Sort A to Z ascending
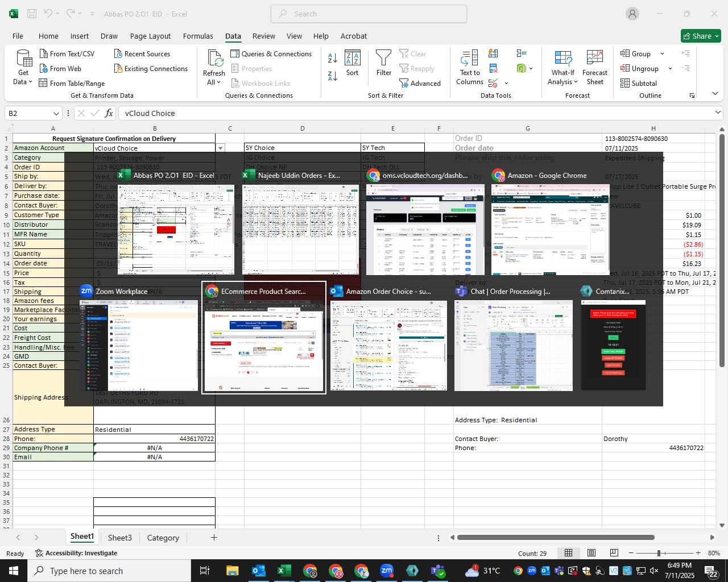This screenshot has height=582, width=728. coord(333,57)
